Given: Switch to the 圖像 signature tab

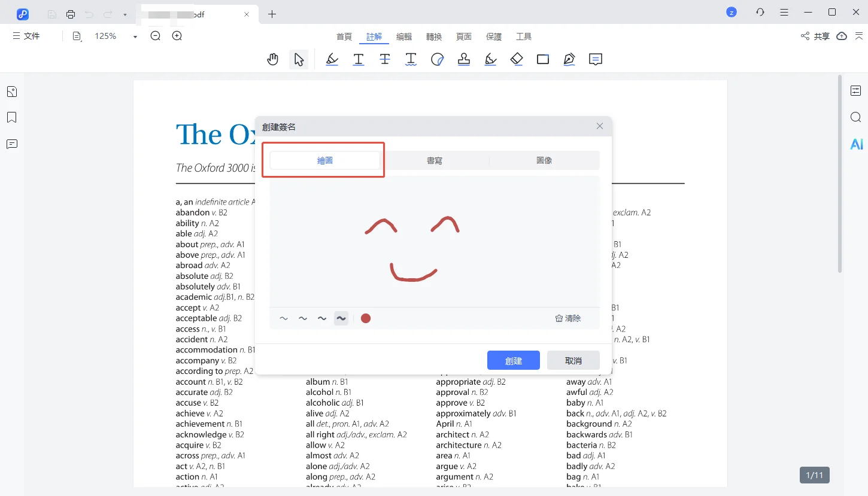Looking at the screenshot, I should pyautogui.click(x=544, y=160).
